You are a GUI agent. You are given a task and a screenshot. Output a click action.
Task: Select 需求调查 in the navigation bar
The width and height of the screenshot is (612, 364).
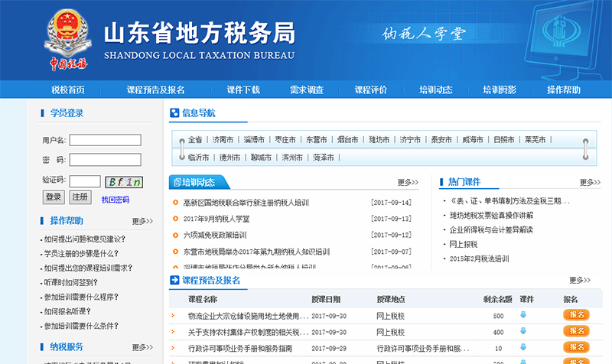pyautogui.click(x=307, y=90)
